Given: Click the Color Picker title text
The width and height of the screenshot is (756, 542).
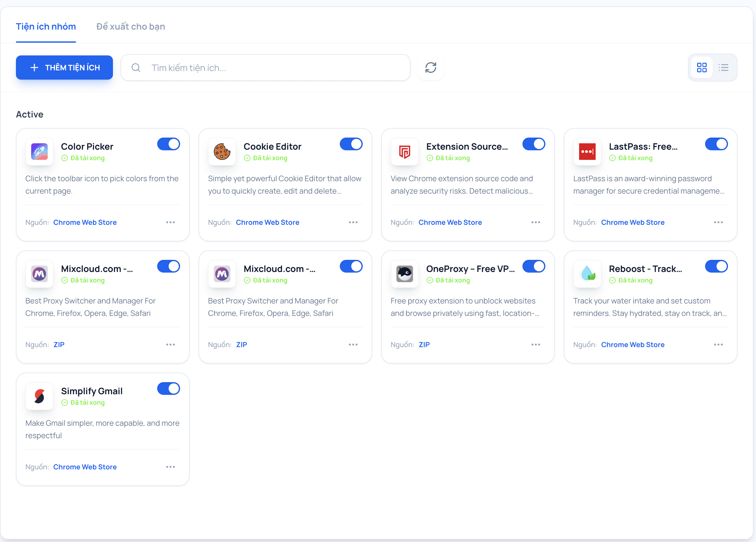Looking at the screenshot, I should click(87, 147).
